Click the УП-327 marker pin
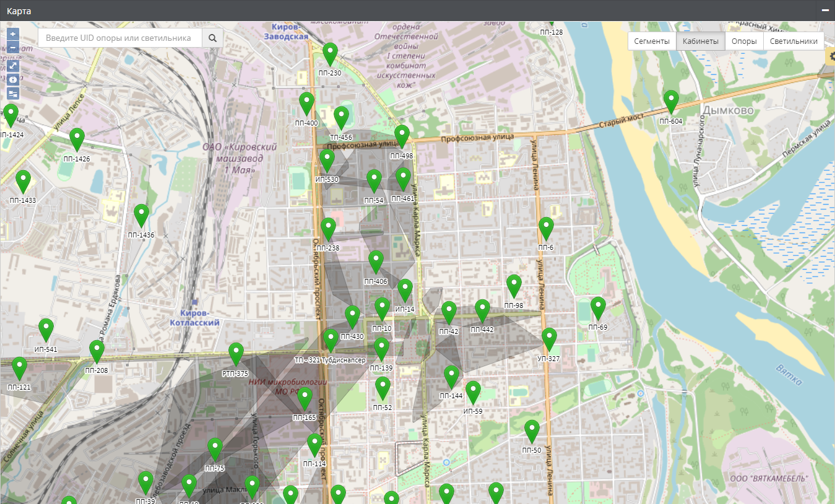Screen dimensions: 835x504 pos(549,339)
